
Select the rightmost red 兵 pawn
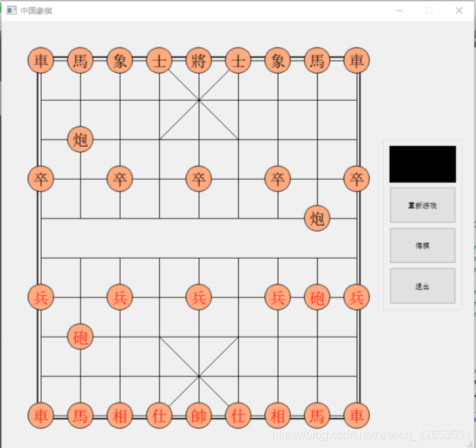(x=357, y=297)
